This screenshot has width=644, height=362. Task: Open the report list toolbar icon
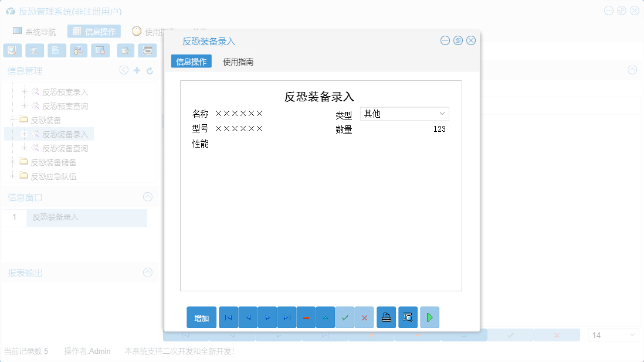point(34,50)
